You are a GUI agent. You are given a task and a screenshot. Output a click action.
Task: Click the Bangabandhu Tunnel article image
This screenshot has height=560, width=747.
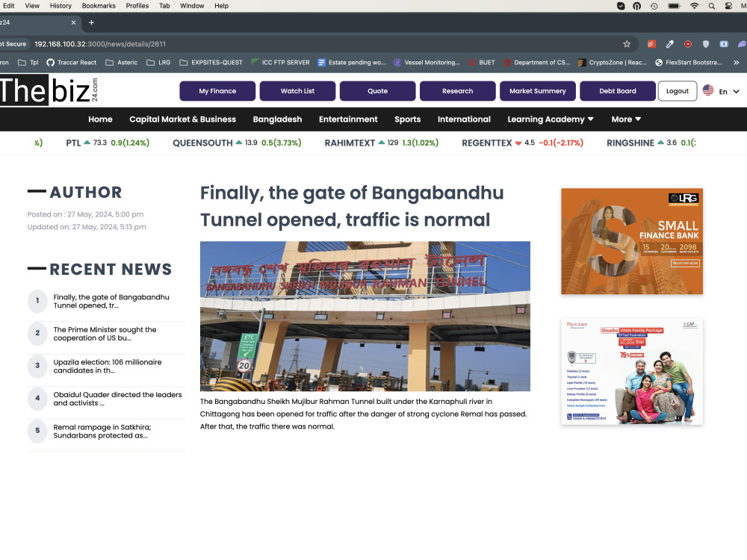(365, 316)
